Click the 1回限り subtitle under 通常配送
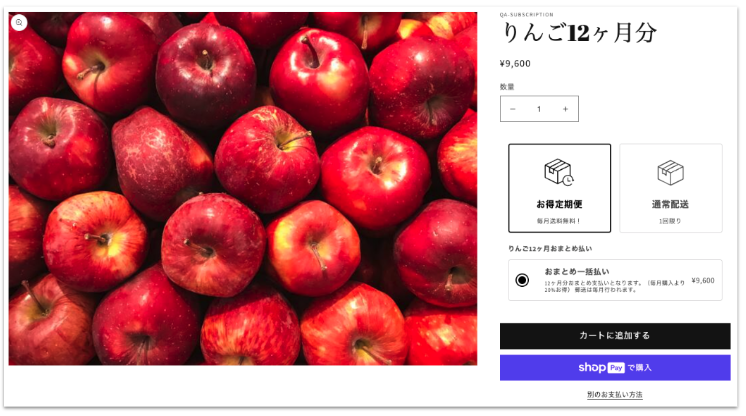This screenshot has height=416, width=746. point(670,221)
